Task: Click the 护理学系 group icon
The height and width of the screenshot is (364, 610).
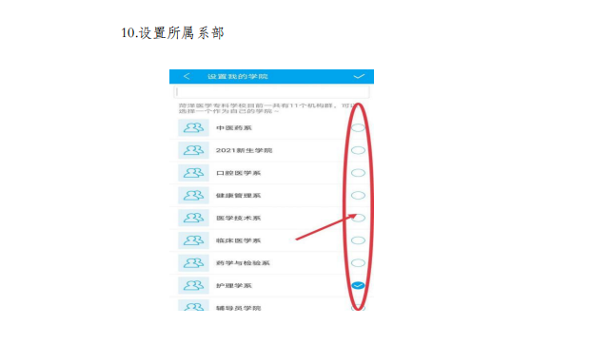Action: (193, 285)
